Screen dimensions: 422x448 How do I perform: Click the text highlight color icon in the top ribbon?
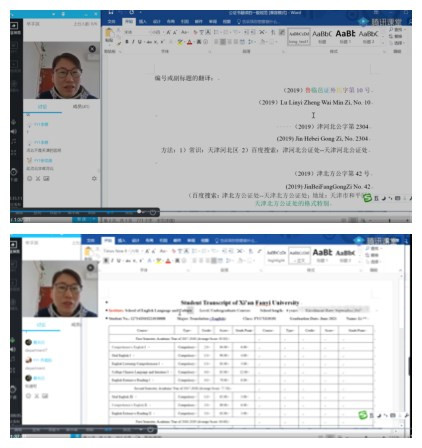click(x=180, y=42)
